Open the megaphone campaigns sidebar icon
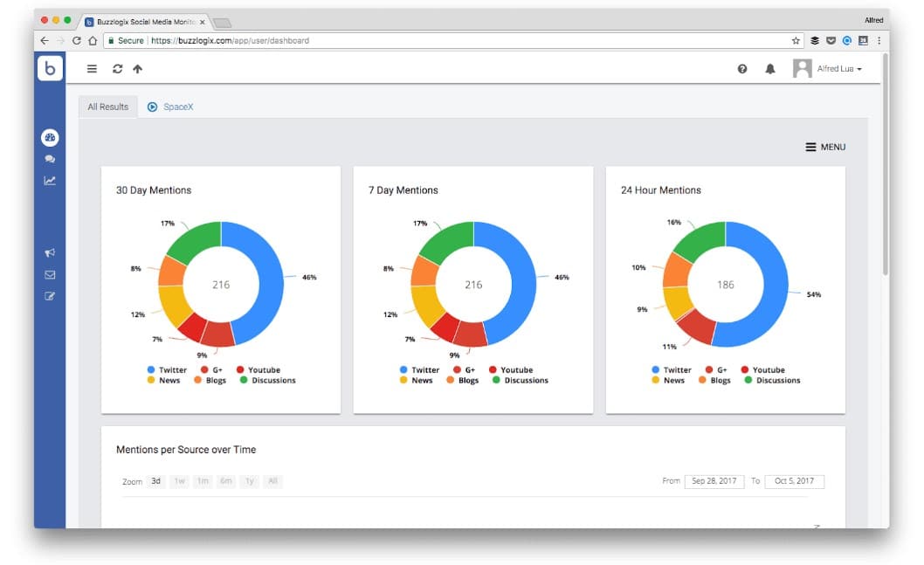The image size is (924, 565). [x=50, y=252]
